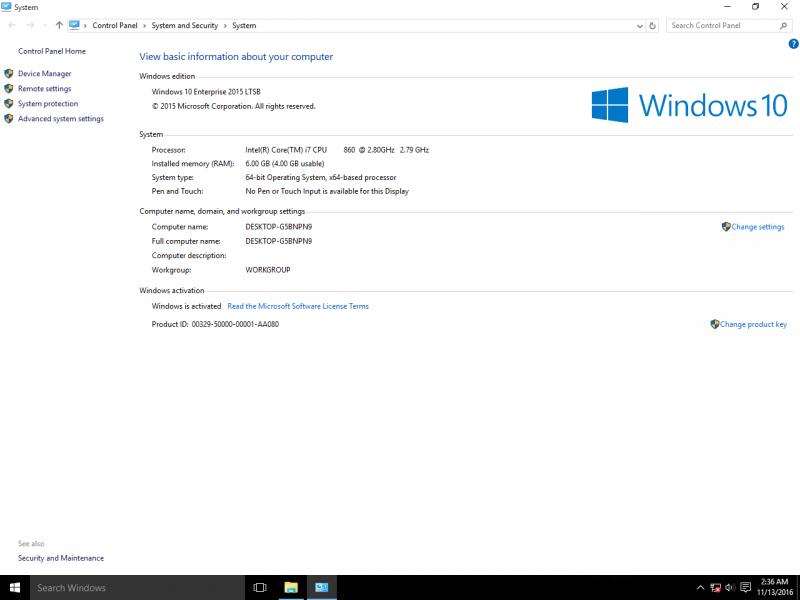This screenshot has height=600, width=800.
Task: Read the Microsoft Software License Terms
Action: click(298, 306)
